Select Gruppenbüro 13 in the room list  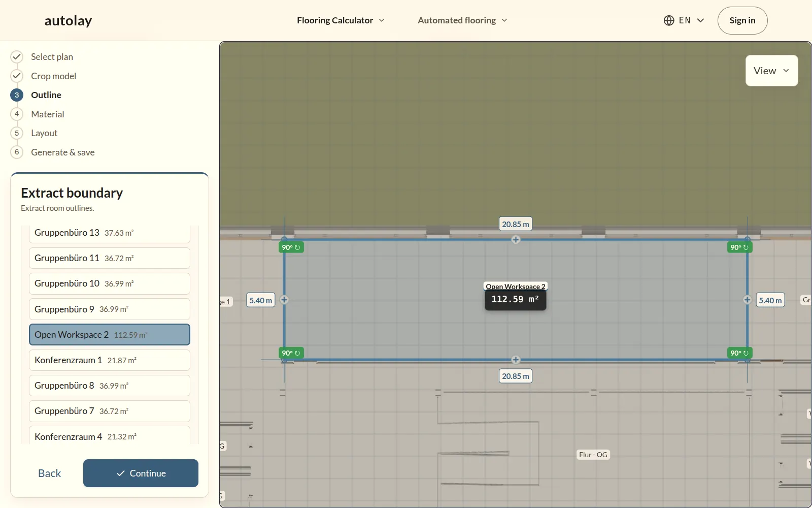pos(110,233)
